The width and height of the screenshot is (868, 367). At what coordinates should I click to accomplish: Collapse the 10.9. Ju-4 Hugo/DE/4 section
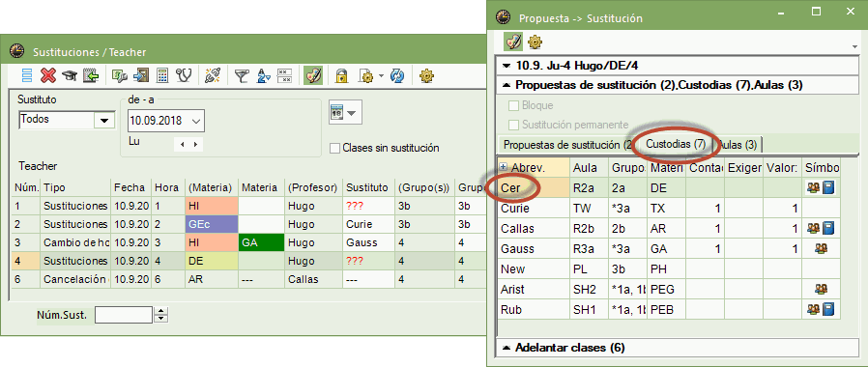click(x=677, y=66)
